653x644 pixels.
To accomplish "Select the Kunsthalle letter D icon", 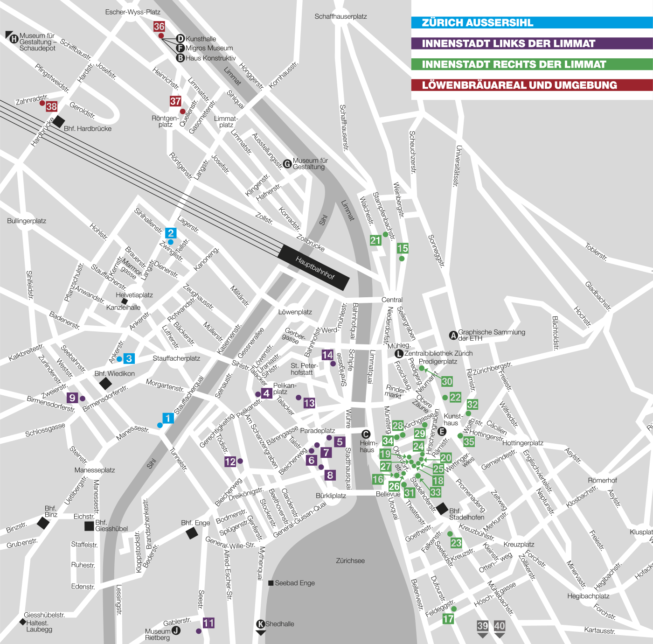I will coord(180,38).
